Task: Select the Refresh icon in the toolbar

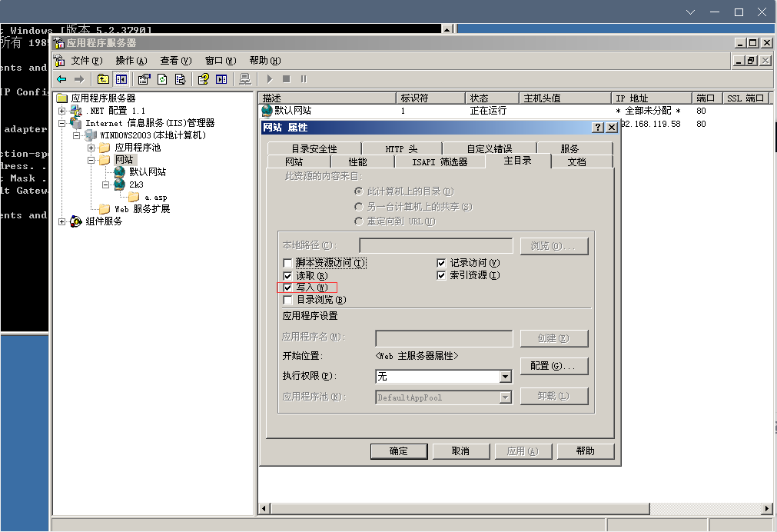Action: (161, 78)
